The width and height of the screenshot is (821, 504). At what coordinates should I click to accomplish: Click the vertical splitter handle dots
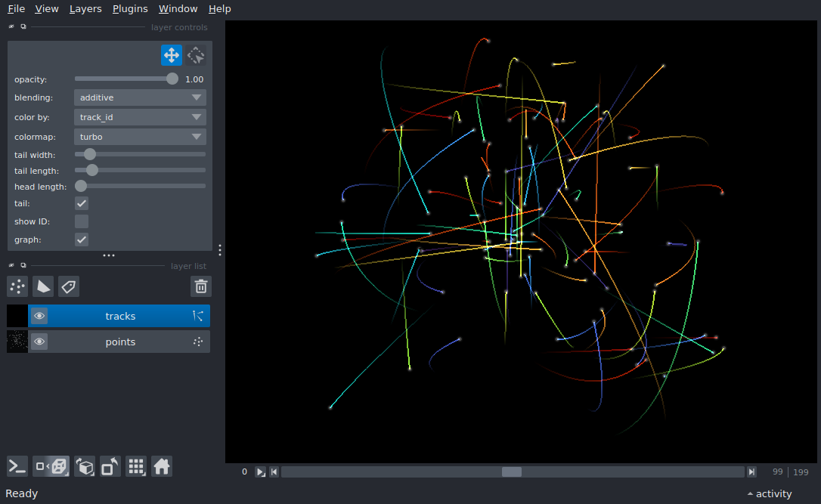click(220, 250)
